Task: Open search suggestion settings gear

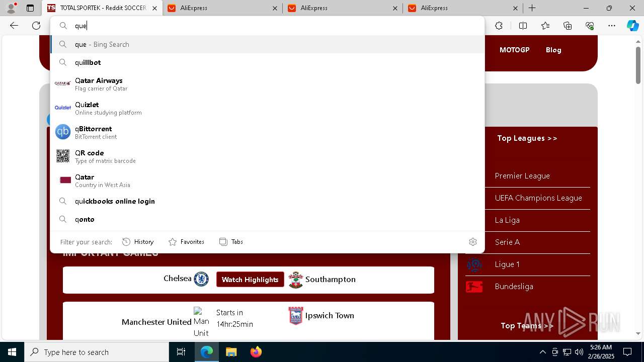Action: click(x=472, y=242)
